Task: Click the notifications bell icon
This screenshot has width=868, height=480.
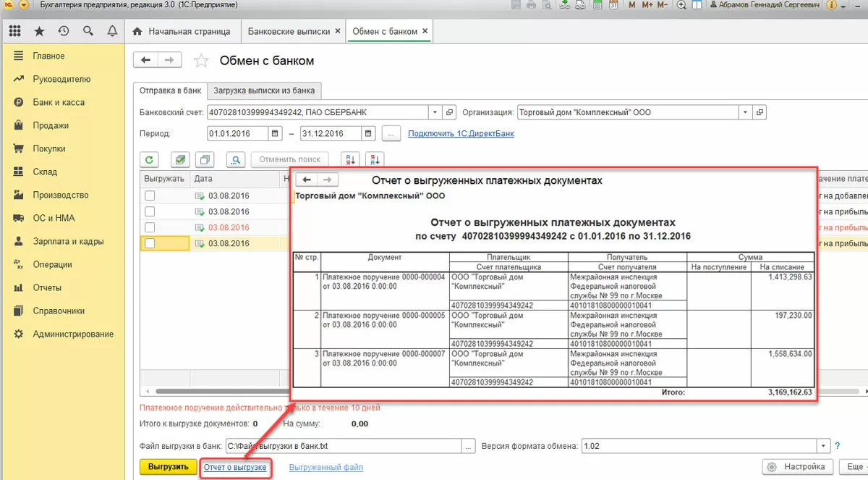Action: tap(112, 31)
